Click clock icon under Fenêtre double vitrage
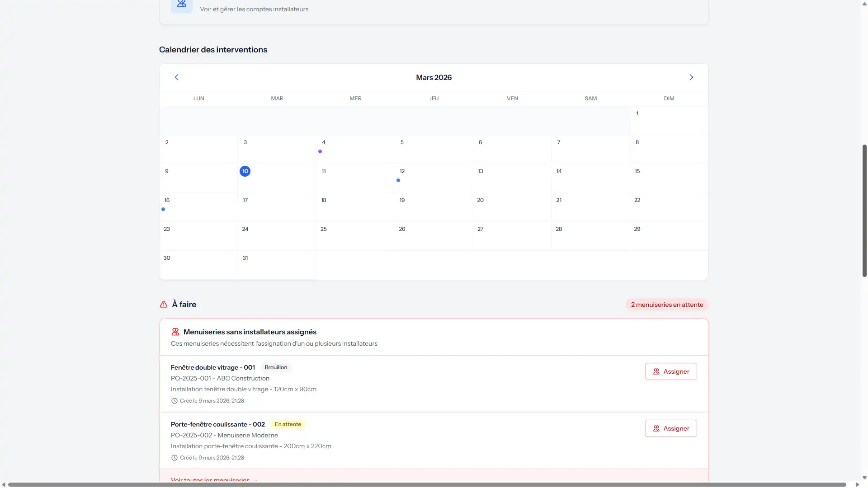868x488 pixels. [x=175, y=401]
